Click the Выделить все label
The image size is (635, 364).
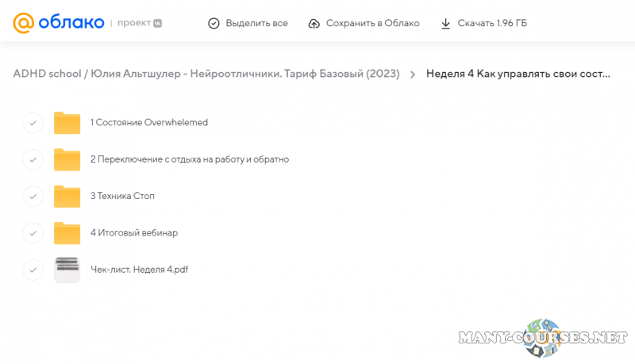[256, 23]
